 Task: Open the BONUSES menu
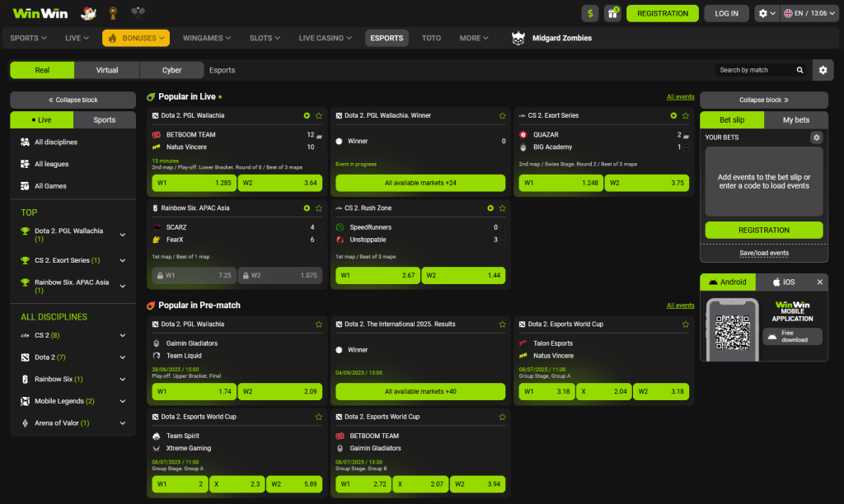point(136,38)
